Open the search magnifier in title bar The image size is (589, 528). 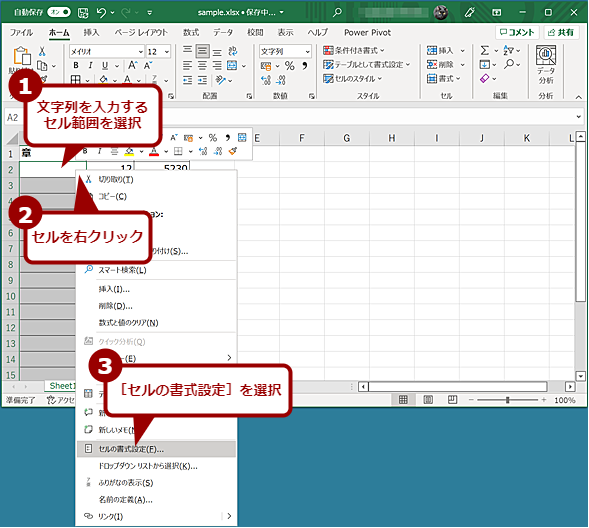(337, 12)
